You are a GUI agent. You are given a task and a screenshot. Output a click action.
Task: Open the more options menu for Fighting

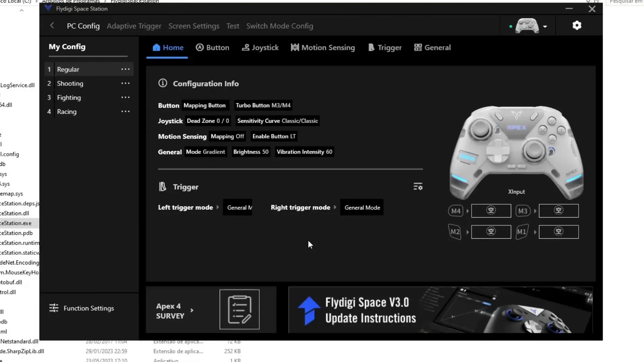click(x=125, y=97)
